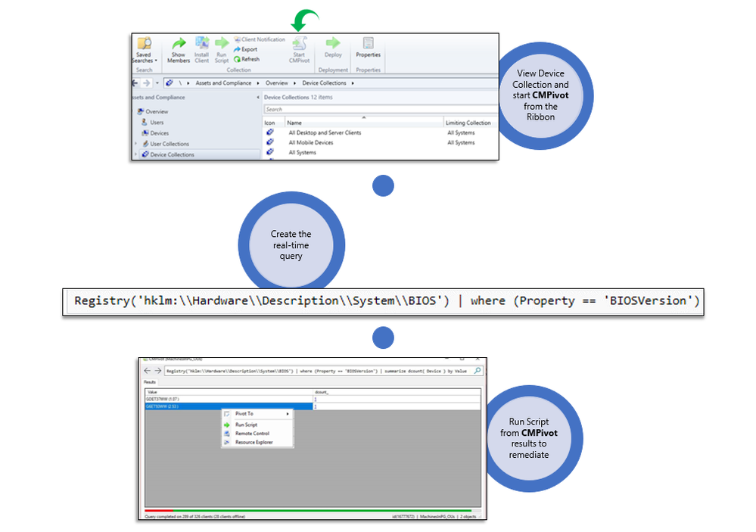Image resolution: width=756 pixels, height=532 pixels.
Task: Start CMPivot from the ribbon
Action: [300, 50]
